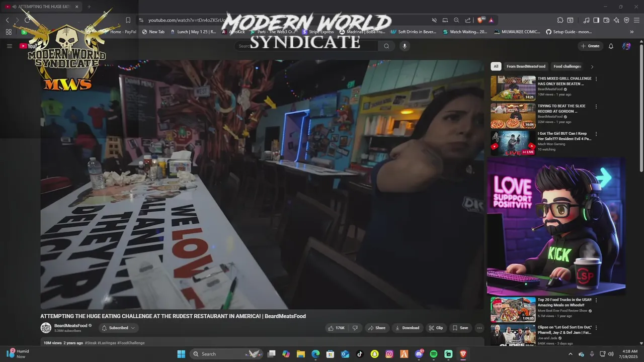
Task: Open the Brave Shields lion icon
Action: [480, 20]
